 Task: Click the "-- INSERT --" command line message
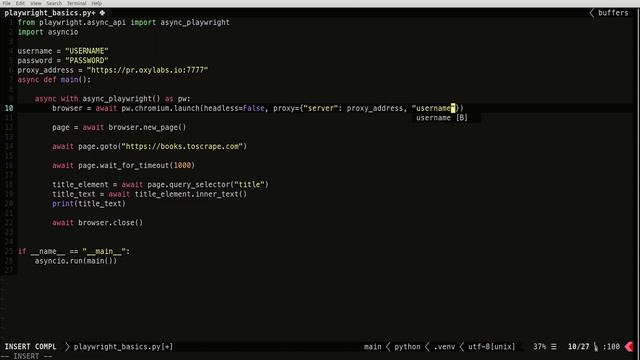(x=28, y=356)
